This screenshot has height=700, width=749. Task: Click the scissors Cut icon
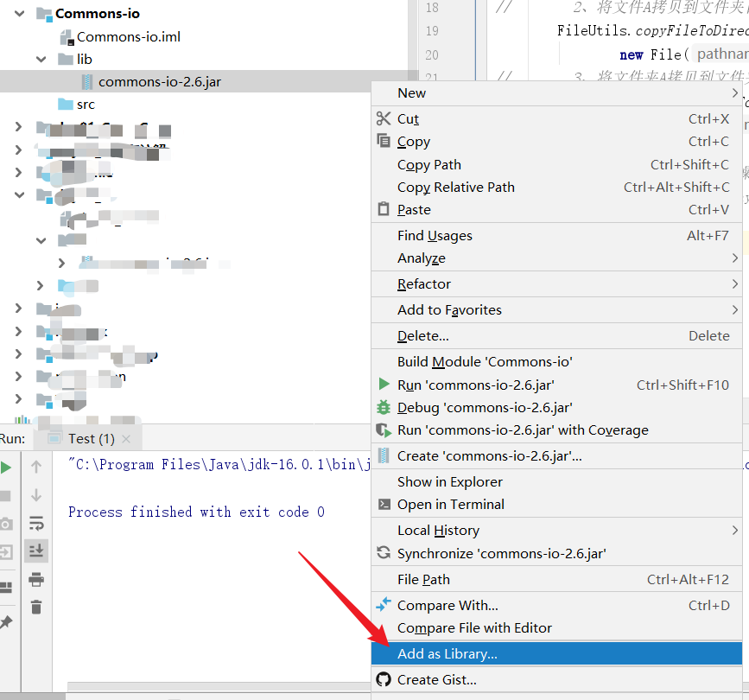(x=384, y=118)
